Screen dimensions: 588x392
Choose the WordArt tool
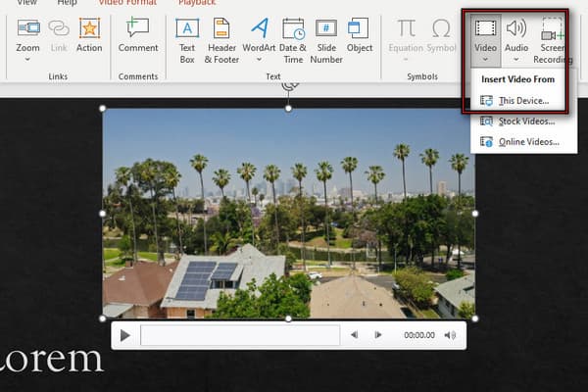259,35
